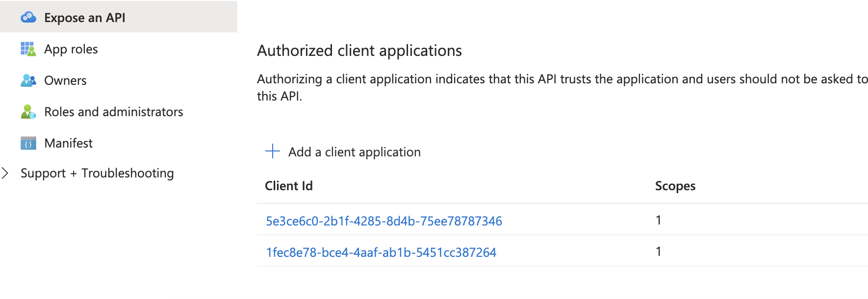Expand Support + Troubleshooting section label

click(x=97, y=173)
